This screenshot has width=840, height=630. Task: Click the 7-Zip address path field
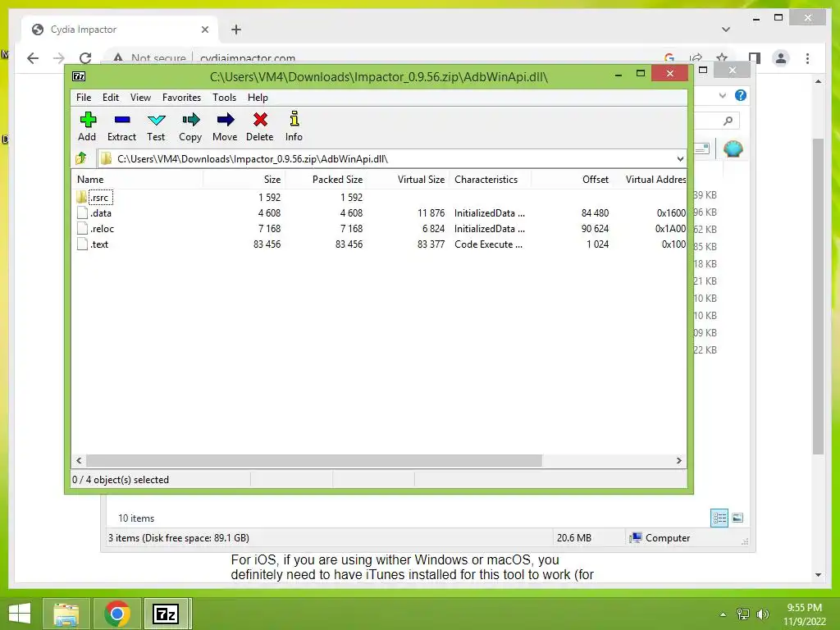pyautogui.click(x=391, y=158)
